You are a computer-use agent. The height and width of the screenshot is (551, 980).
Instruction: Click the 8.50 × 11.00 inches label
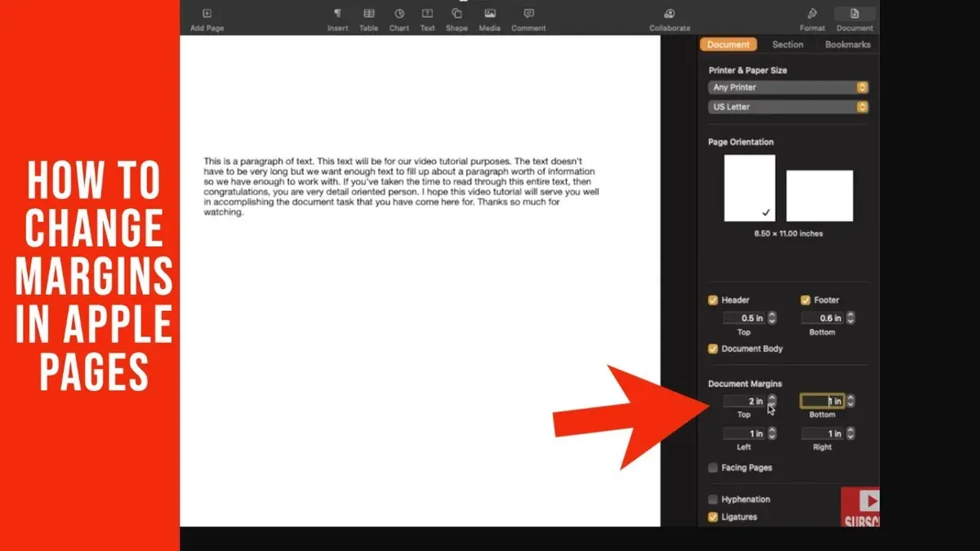(x=789, y=233)
